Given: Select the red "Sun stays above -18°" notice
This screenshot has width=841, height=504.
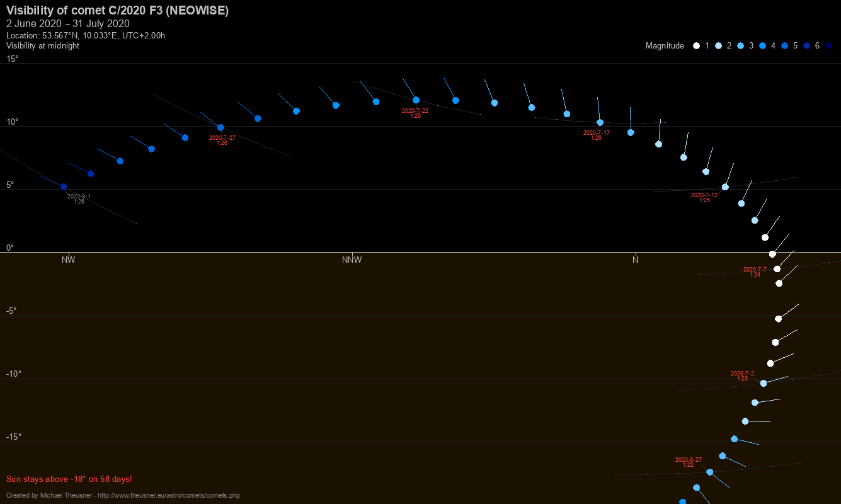Looking at the screenshot, I should [x=69, y=479].
